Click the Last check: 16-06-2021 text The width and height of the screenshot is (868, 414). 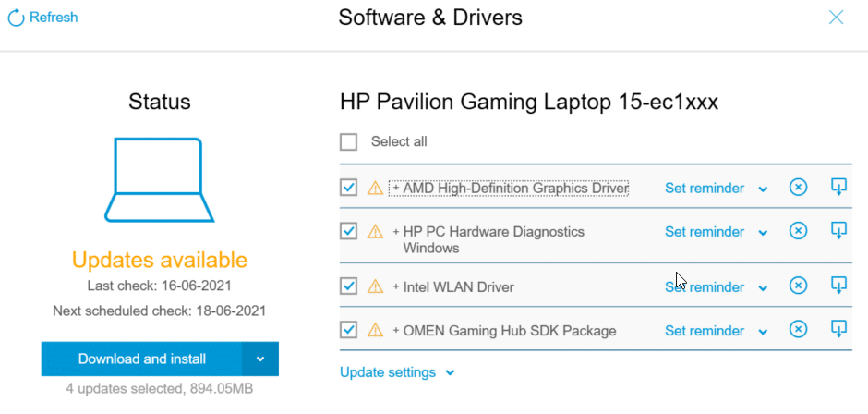point(160,286)
